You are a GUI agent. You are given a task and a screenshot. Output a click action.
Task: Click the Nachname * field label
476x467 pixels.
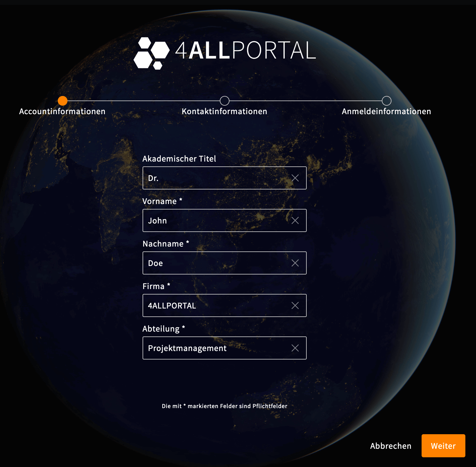click(x=166, y=244)
